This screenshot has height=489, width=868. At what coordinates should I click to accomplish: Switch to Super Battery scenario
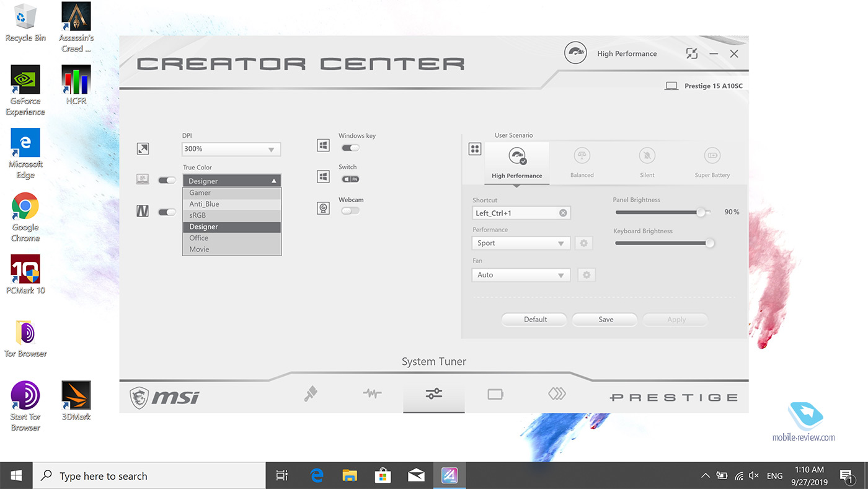pyautogui.click(x=712, y=163)
